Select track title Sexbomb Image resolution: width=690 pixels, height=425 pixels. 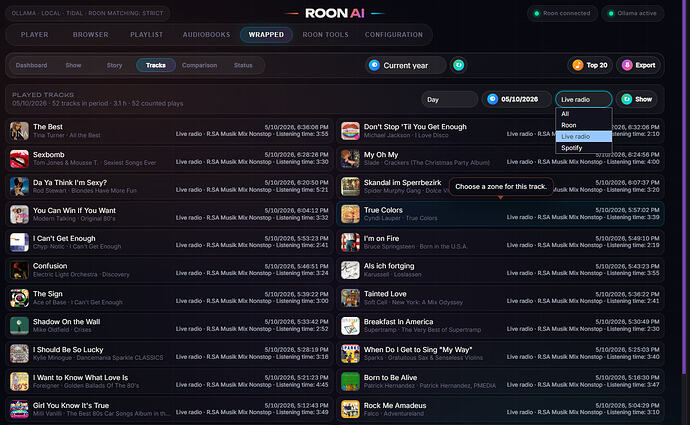(x=48, y=155)
